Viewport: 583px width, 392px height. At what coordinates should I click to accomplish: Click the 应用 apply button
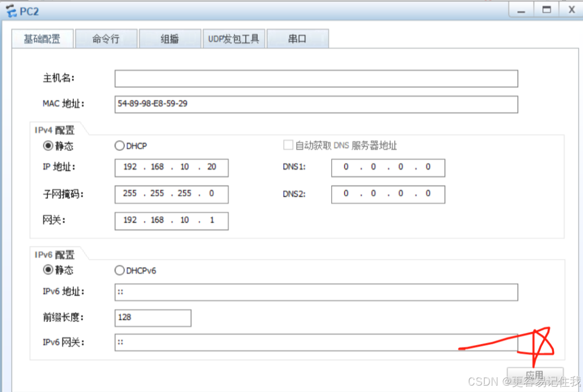[535, 375]
